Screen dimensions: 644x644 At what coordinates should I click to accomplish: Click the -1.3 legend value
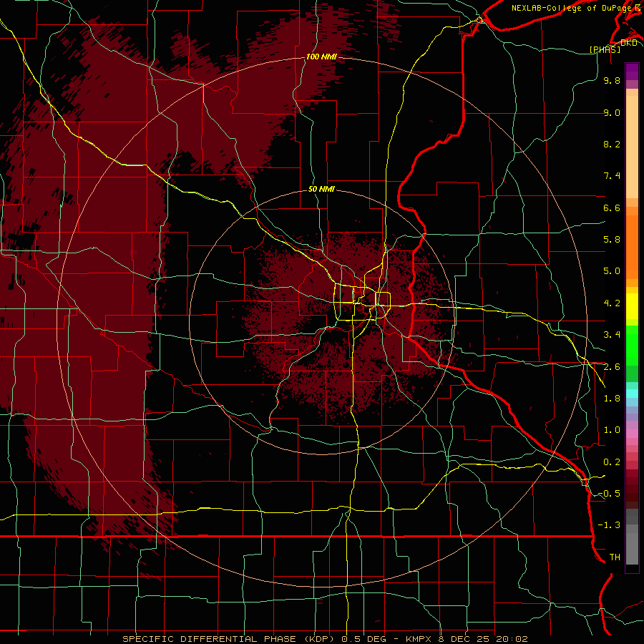[x=609, y=525]
